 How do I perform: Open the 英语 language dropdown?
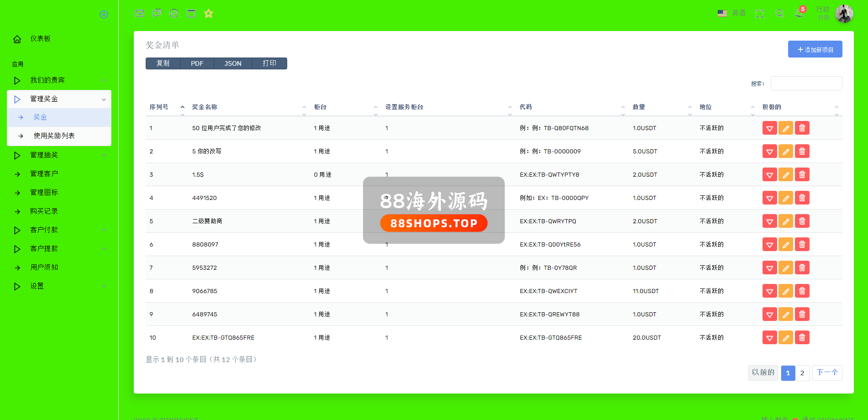pyautogui.click(x=731, y=14)
